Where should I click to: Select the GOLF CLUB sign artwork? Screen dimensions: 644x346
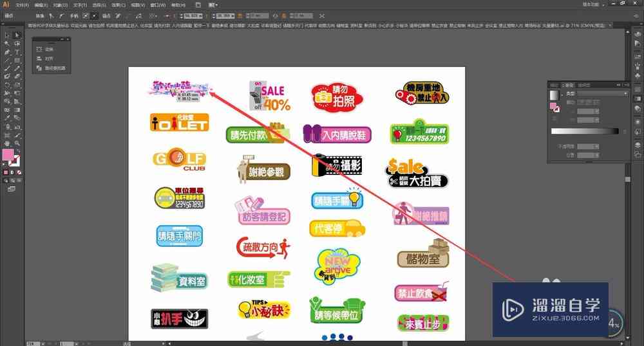click(180, 159)
